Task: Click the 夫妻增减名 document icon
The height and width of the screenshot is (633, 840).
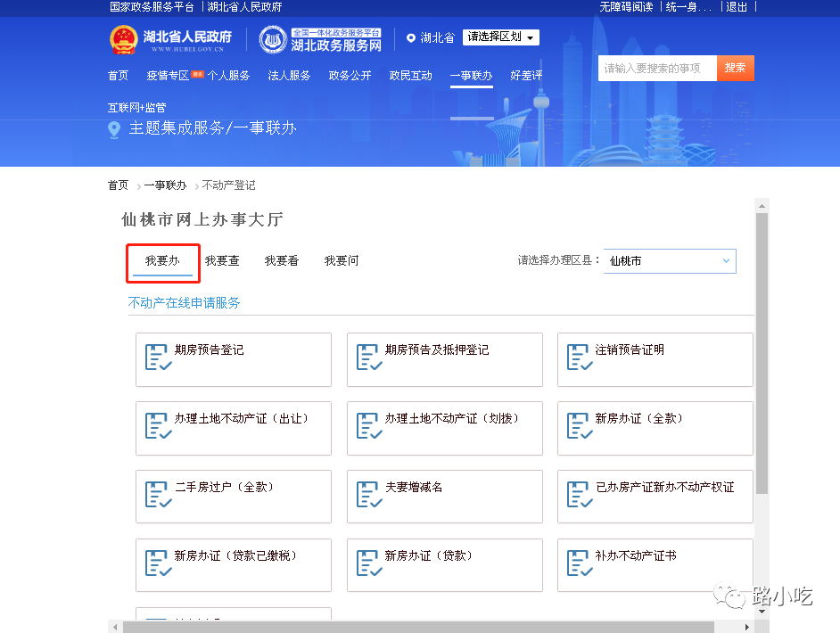Action: click(x=369, y=494)
